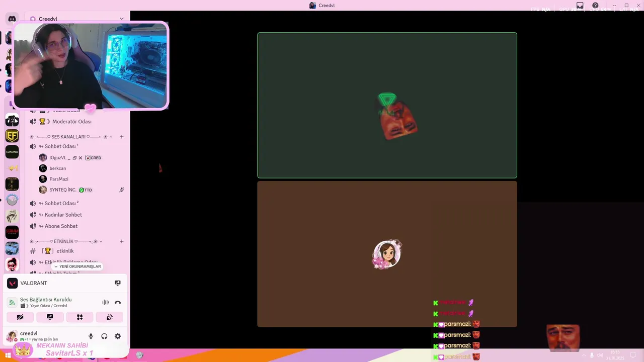
Task: Jump to YENİ OKUNMAMIŞLAR unread messages
Action: click(77, 266)
